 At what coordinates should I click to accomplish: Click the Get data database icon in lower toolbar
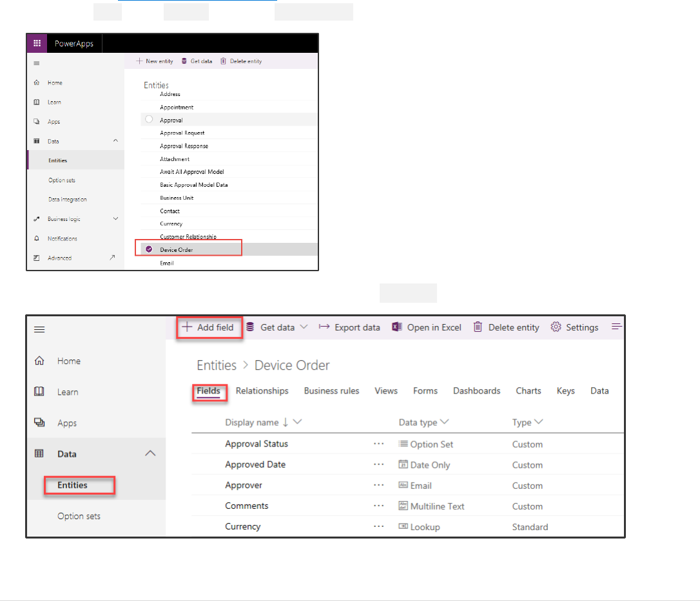(250, 327)
